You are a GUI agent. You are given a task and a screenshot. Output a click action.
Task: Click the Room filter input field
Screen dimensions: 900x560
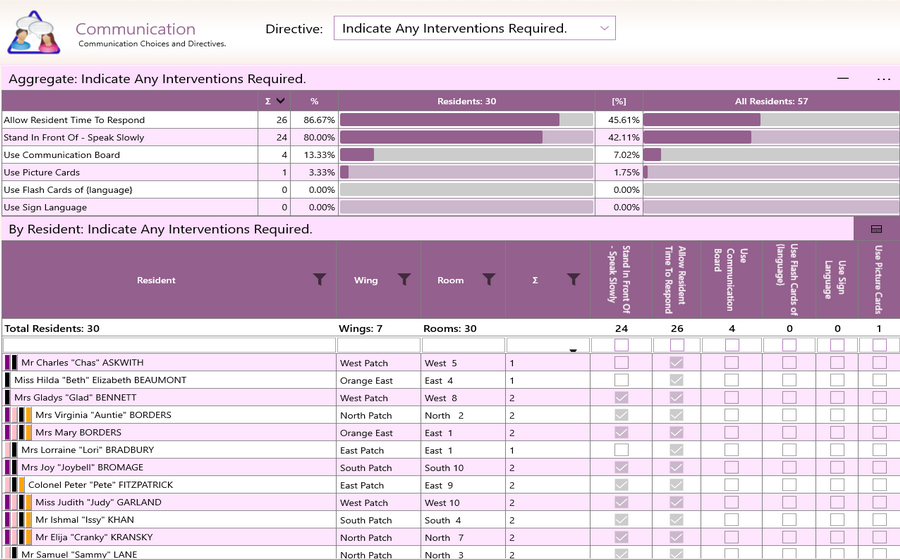click(463, 345)
